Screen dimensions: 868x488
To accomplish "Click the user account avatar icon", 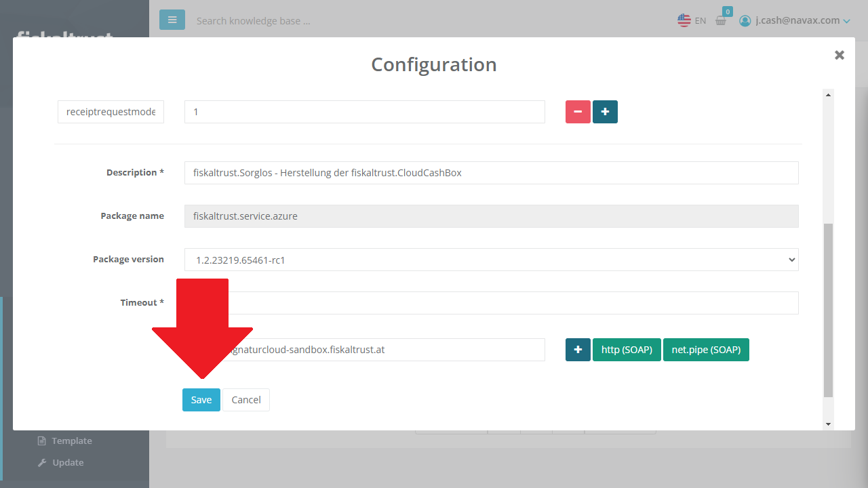I will 745,20.
